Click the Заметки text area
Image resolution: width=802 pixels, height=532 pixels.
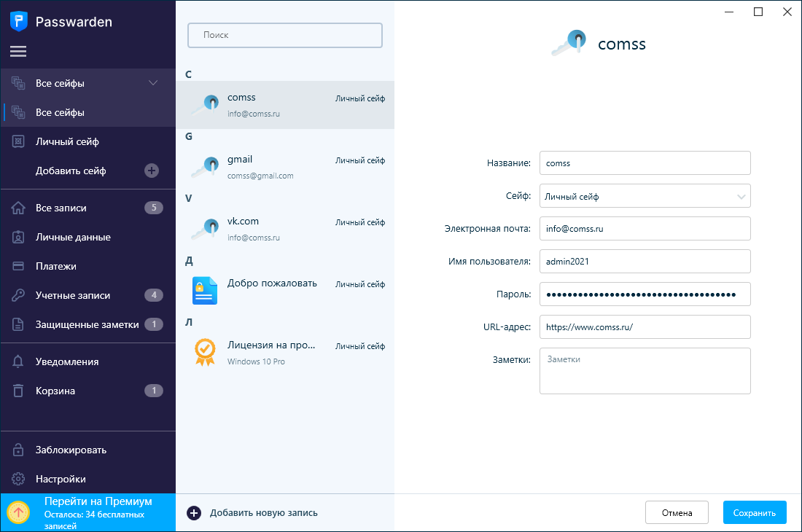(645, 371)
